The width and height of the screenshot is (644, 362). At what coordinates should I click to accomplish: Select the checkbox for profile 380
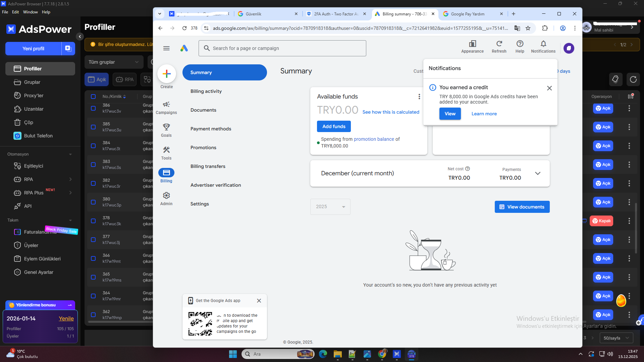(x=93, y=202)
